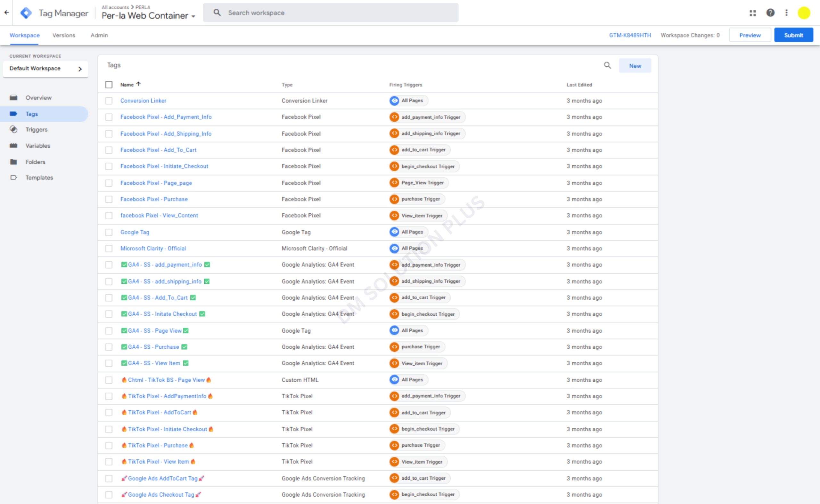Image resolution: width=820 pixels, height=504 pixels.
Task: Open Triggers in the sidebar
Action: click(x=36, y=130)
